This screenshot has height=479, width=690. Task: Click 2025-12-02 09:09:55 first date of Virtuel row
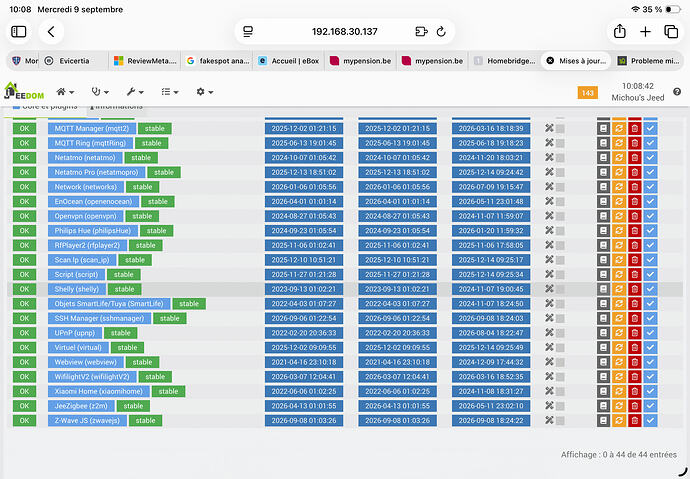tap(304, 347)
